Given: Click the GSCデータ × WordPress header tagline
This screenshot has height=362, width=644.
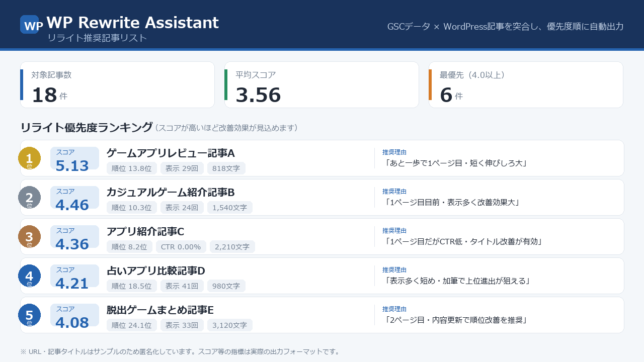Looking at the screenshot, I should point(505,27).
